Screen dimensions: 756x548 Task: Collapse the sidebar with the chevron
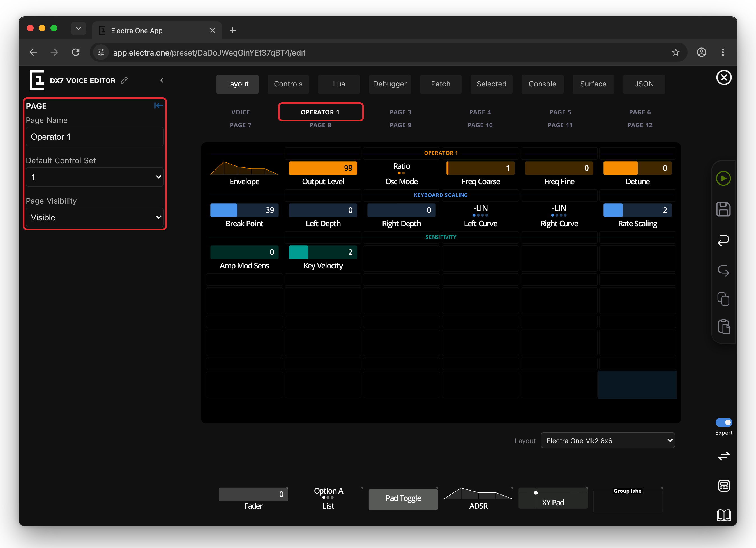[x=162, y=80]
